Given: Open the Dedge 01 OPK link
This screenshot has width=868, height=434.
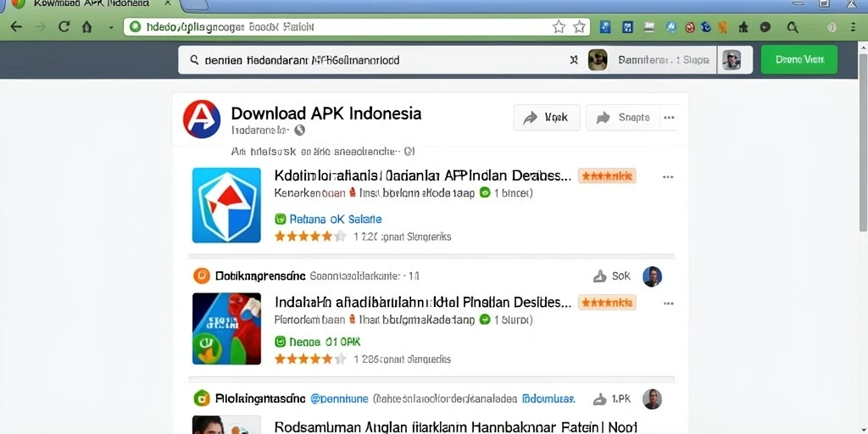Looking at the screenshot, I should 325,342.
